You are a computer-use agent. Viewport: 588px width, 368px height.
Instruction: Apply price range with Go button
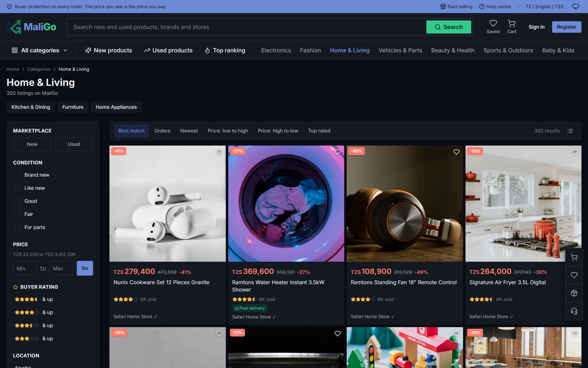85,268
